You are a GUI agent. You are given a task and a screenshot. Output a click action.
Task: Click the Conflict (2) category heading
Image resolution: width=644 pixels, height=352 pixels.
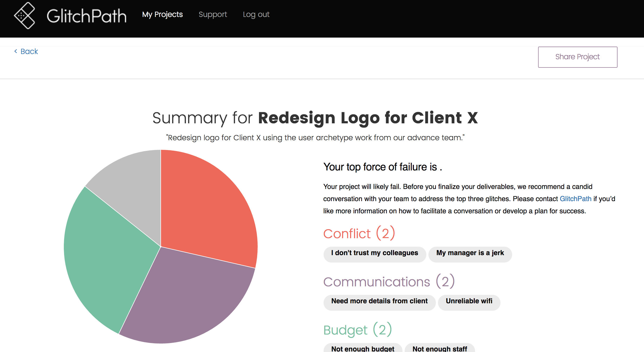pyautogui.click(x=359, y=234)
